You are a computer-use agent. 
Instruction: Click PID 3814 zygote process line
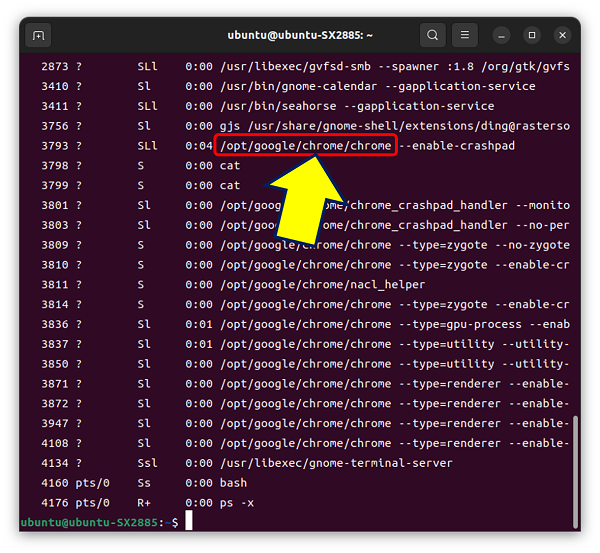(305, 305)
